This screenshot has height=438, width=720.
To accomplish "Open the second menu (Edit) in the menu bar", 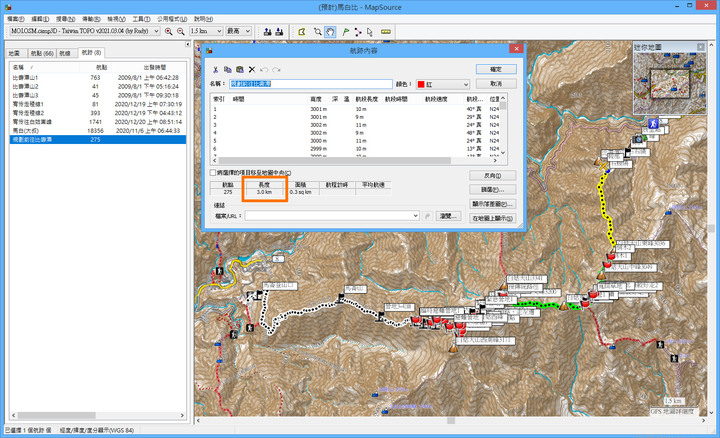I will [x=40, y=19].
